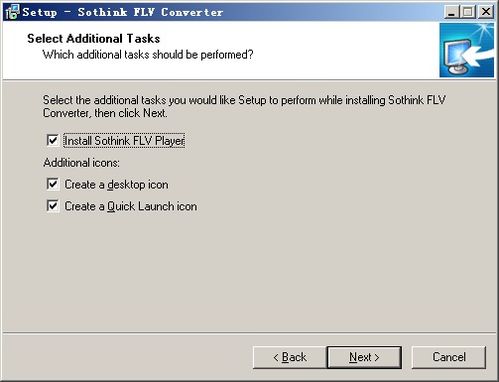Disable the Quick Launch icon checkbox square
Screen dimensions: 499x382
tap(53, 206)
